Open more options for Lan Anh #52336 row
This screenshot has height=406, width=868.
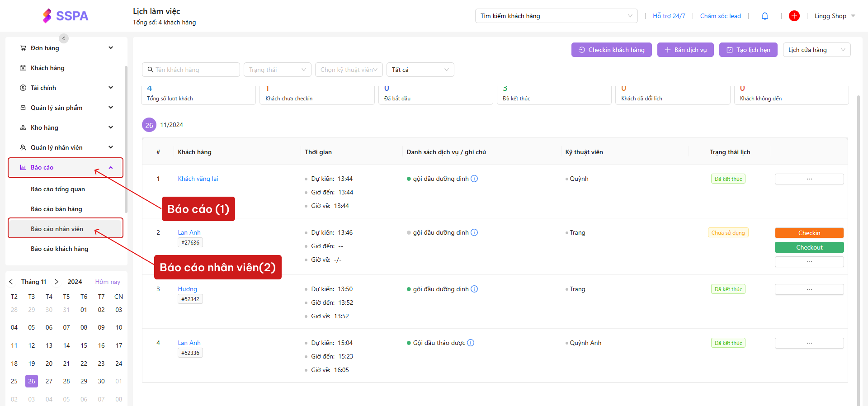tap(809, 343)
